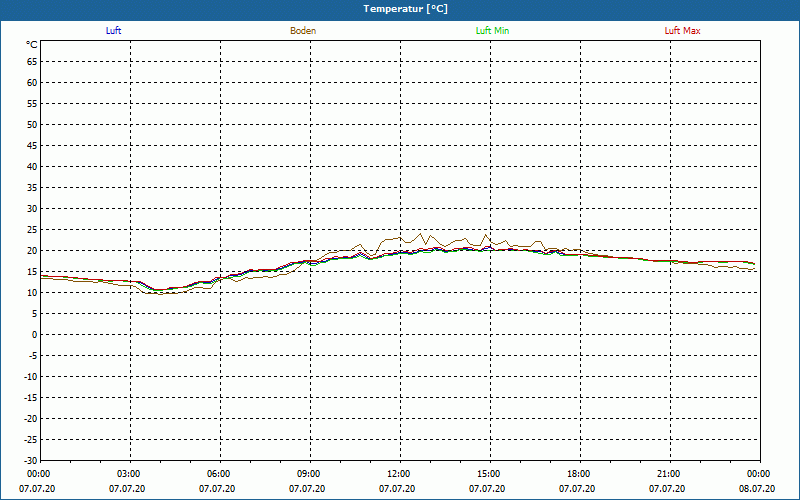
Task: Click the '30' y-axis tick label
Action: 32,209
